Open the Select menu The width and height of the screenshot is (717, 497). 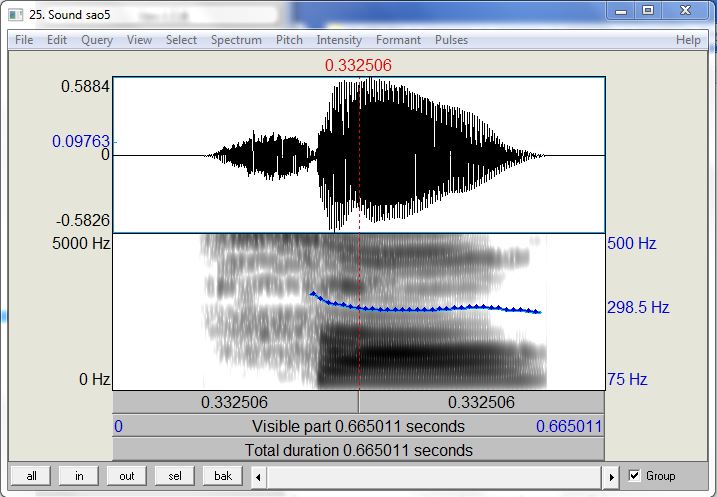(181, 40)
